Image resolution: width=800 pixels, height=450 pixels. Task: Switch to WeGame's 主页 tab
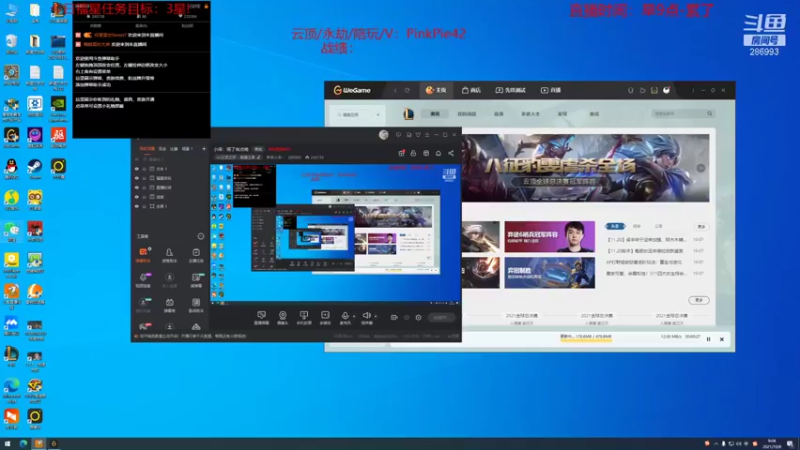click(436, 90)
